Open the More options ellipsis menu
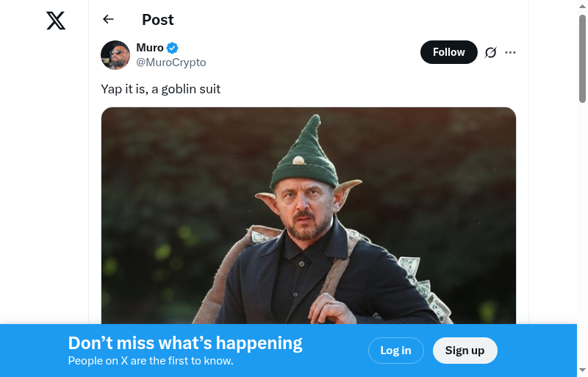588x377 pixels. 511,52
